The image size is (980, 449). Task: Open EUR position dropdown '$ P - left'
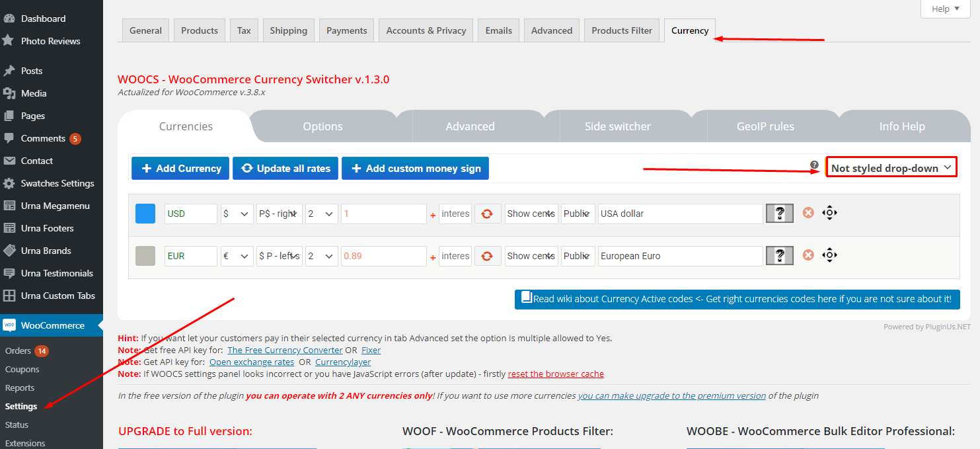click(280, 256)
